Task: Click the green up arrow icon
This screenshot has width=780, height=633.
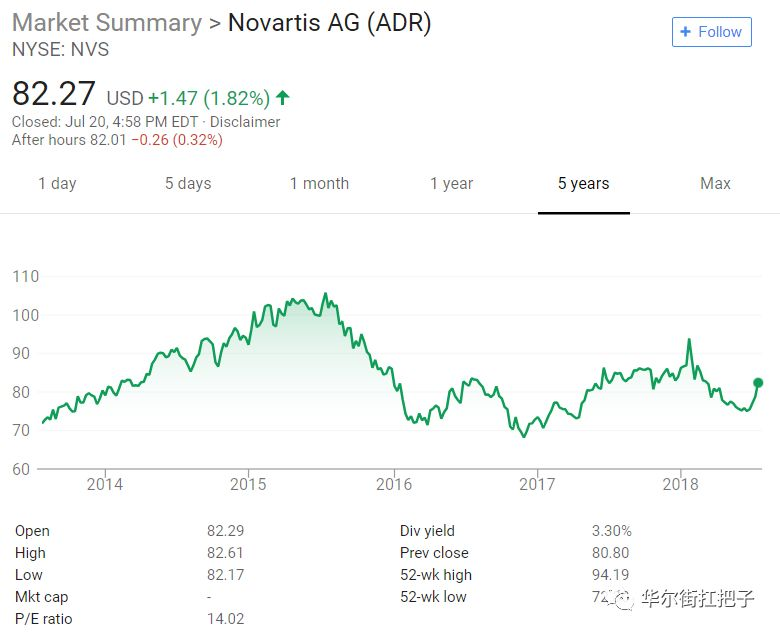Action: [x=283, y=97]
